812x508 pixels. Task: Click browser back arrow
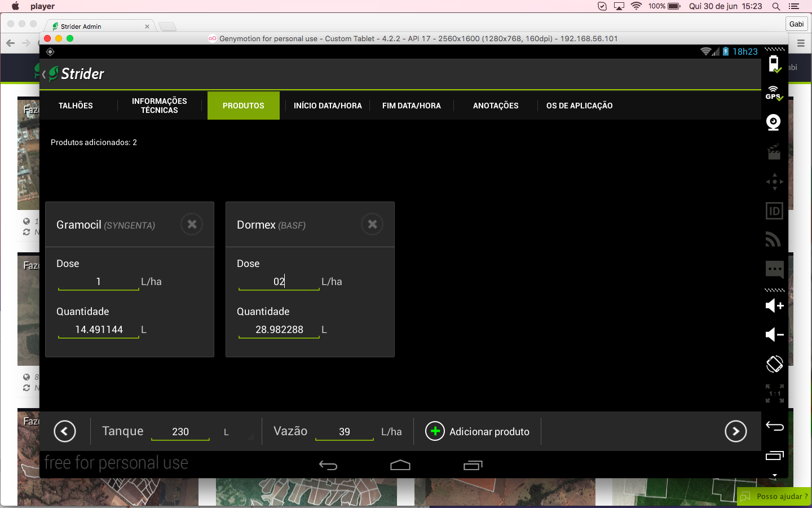point(10,43)
